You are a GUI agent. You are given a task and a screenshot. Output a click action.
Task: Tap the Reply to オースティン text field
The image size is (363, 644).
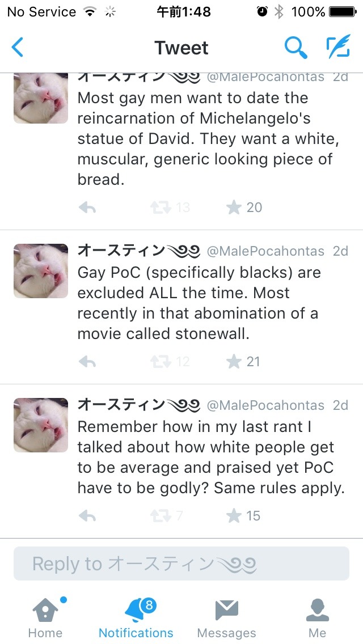tap(181, 563)
